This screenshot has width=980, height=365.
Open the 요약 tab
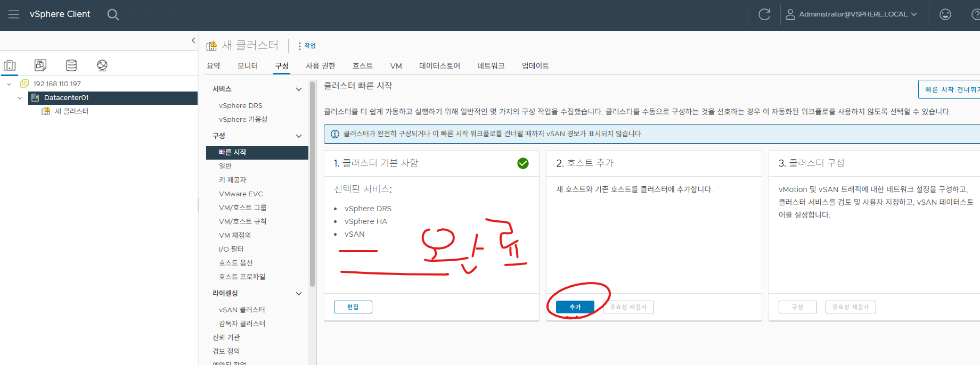pyautogui.click(x=214, y=66)
